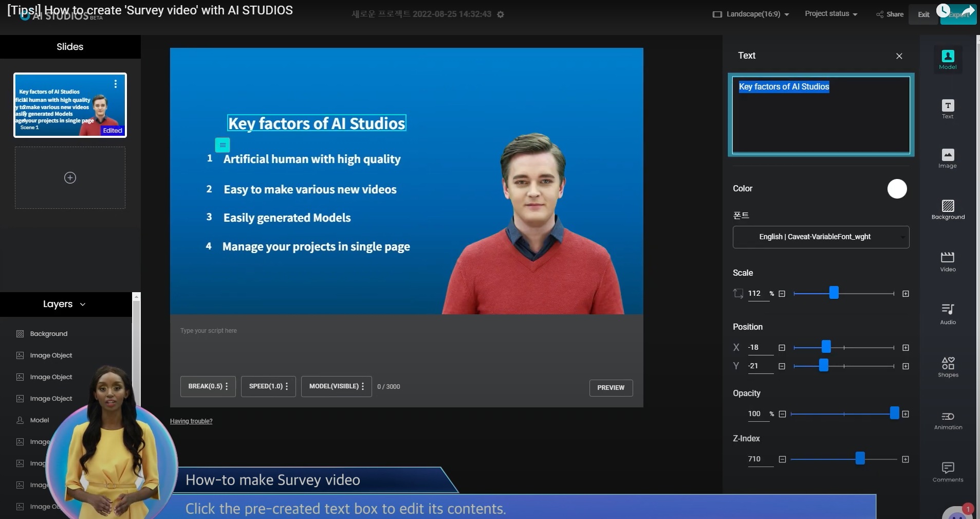Adjust the Position X slider handle
Viewport: 980px width, 519px height.
click(826, 347)
